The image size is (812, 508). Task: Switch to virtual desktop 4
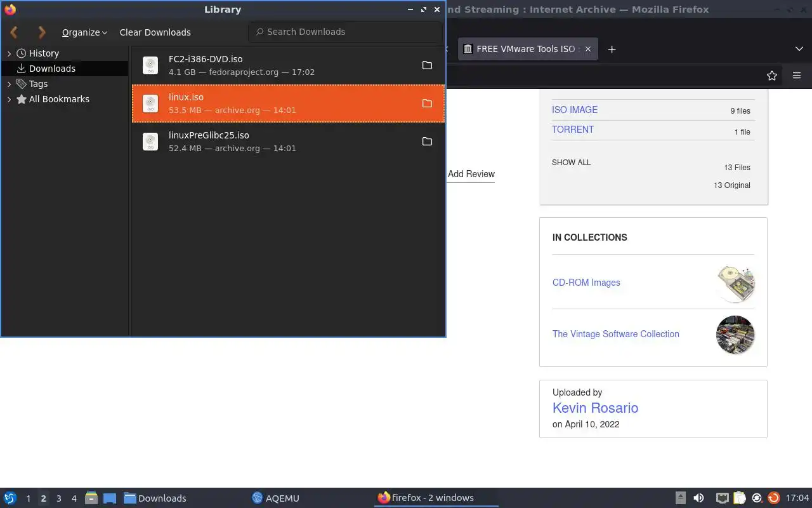pos(74,498)
